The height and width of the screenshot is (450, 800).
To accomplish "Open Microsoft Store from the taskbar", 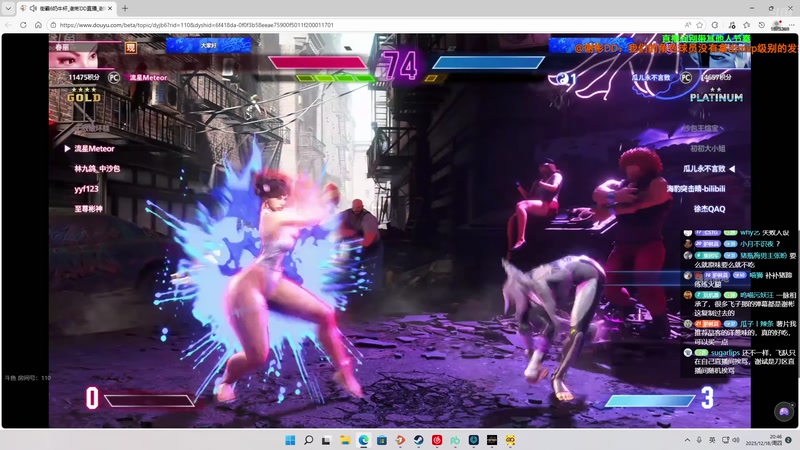I will point(382,440).
